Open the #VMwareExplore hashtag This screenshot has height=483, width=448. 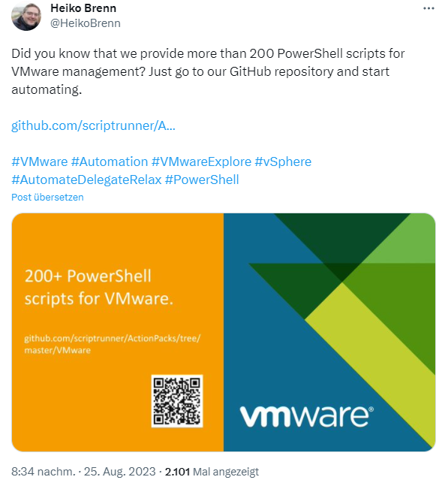(202, 162)
